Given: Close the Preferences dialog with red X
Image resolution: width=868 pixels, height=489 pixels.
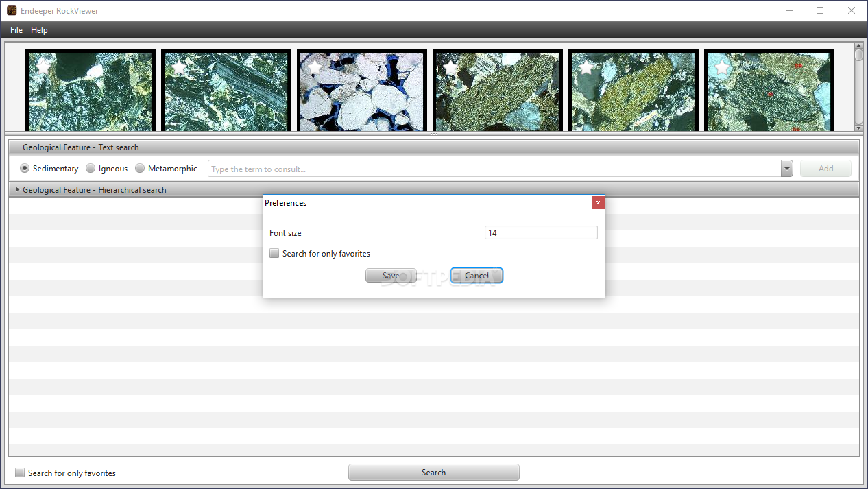Looking at the screenshot, I should point(598,203).
